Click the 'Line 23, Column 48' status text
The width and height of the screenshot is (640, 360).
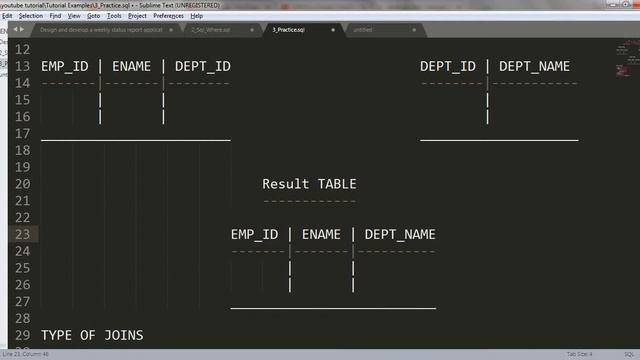pyautogui.click(x=25, y=354)
